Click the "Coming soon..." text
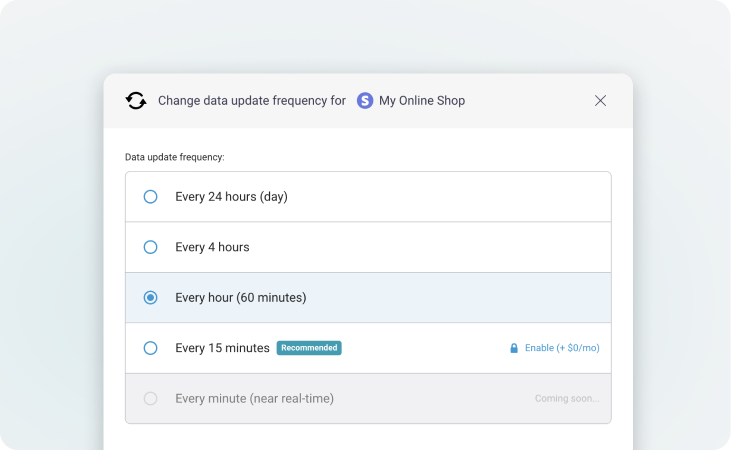The height and width of the screenshot is (450, 731). click(x=567, y=398)
